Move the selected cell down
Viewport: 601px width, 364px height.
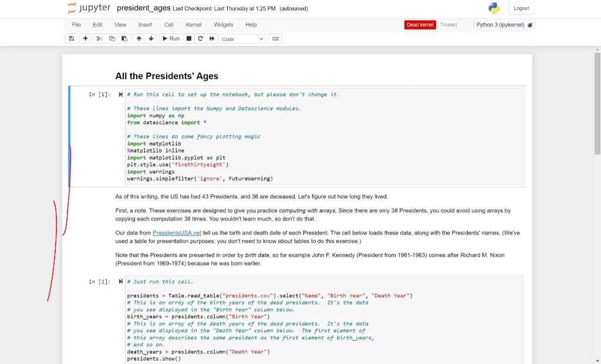[151, 38]
